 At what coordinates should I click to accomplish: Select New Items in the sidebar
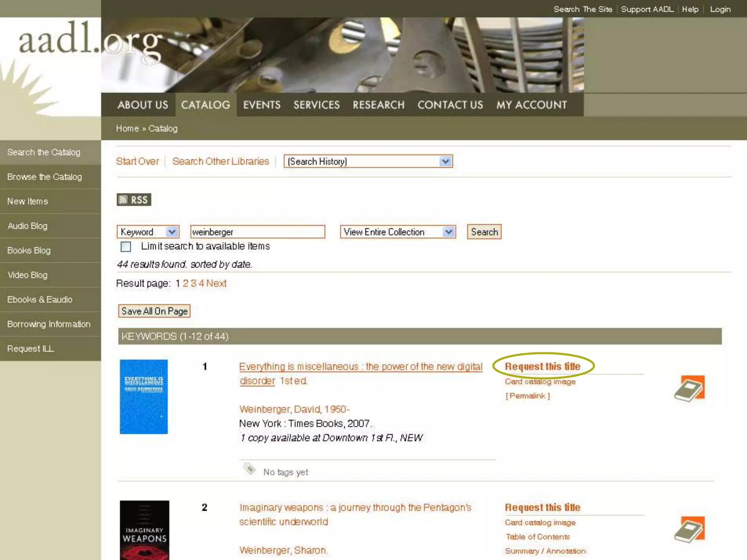[28, 201]
